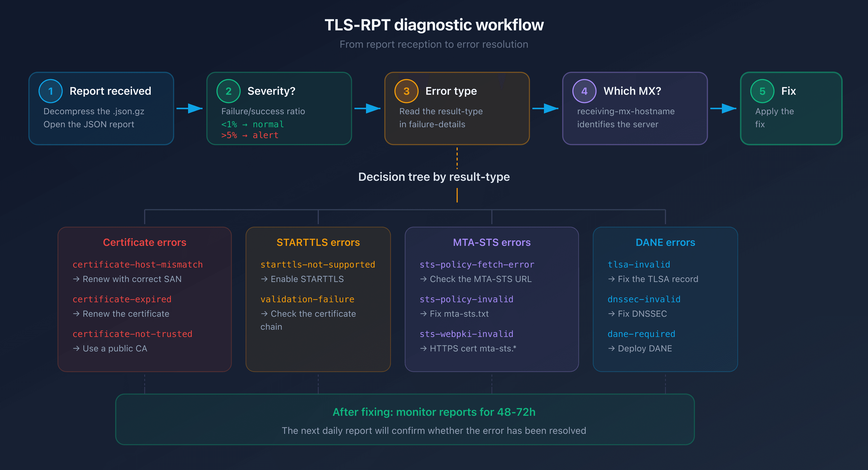Click the purple circle 4 on Which MX
868x470 pixels.
[584, 91]
